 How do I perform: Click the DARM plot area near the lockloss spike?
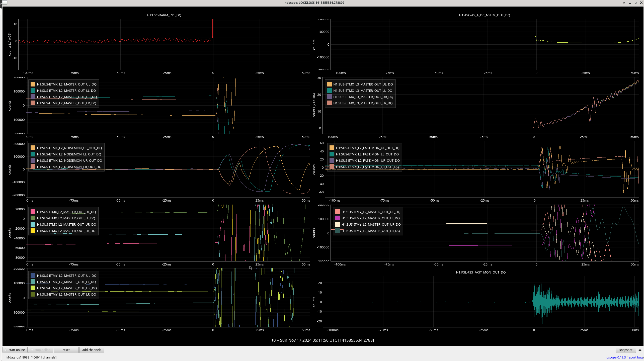(x=212, y=38)
